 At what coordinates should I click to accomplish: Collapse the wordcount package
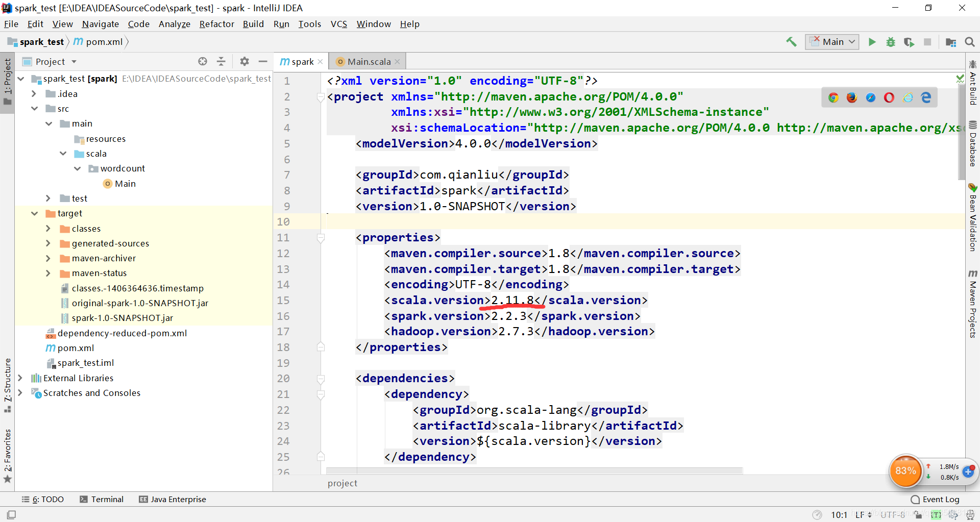[x=77, y=168]
